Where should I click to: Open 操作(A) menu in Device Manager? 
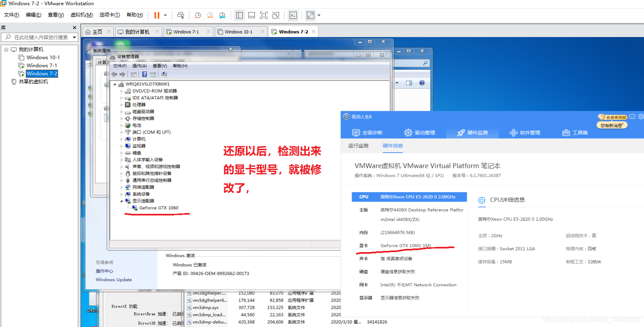tap(140, 66)
